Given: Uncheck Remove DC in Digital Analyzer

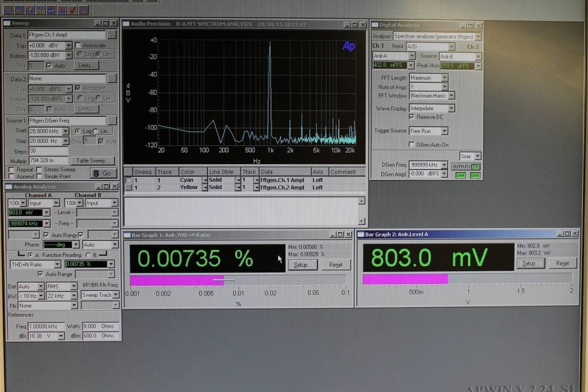Looking at the screenshot, I should 411,117.
